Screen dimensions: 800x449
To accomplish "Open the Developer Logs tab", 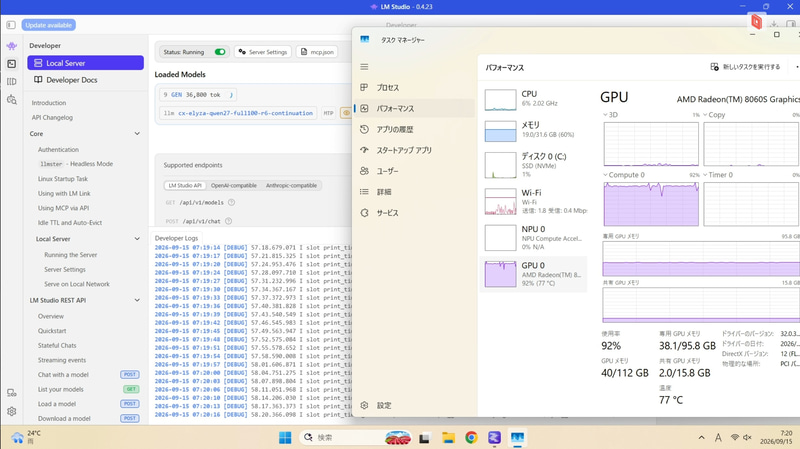I will (176, 238).
